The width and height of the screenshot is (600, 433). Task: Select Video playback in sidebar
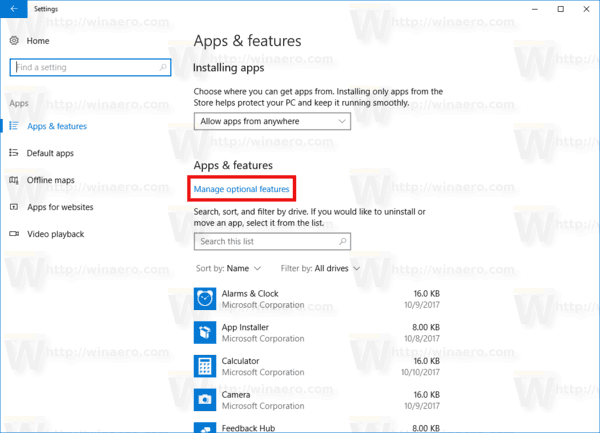click(x=55, y=234)
